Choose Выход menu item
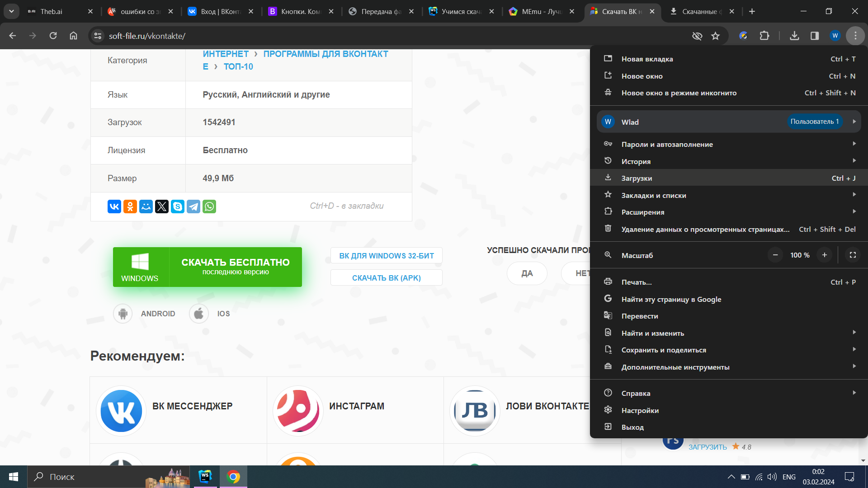Image resolution: width=868 pixels, height=488 pixels. click(x=729, y=427)
